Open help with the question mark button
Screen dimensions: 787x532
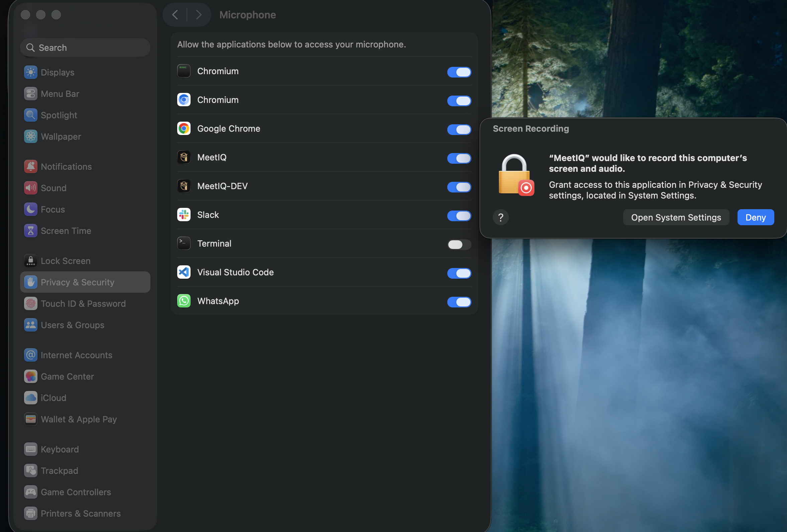coord(500,217)
